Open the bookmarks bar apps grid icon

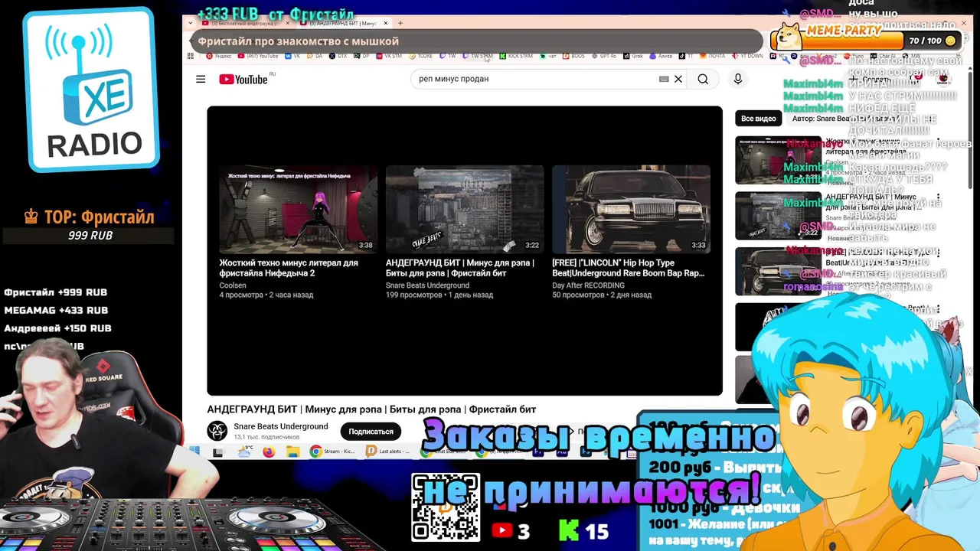(190, 56)
